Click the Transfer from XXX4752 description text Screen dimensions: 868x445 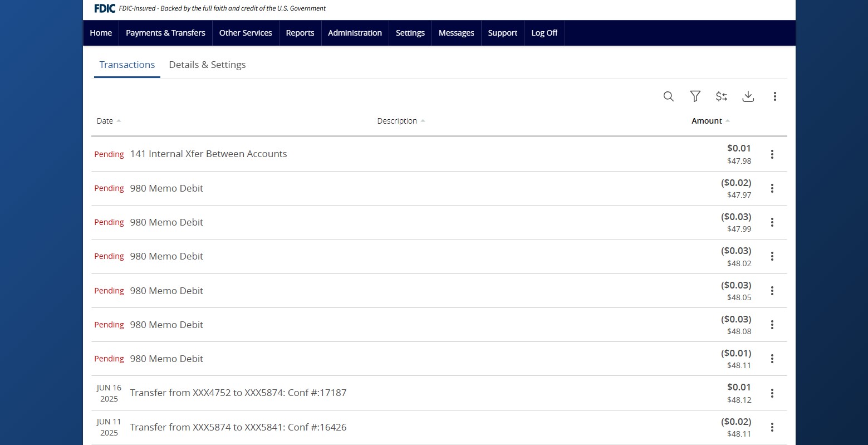tap(238, 393)
